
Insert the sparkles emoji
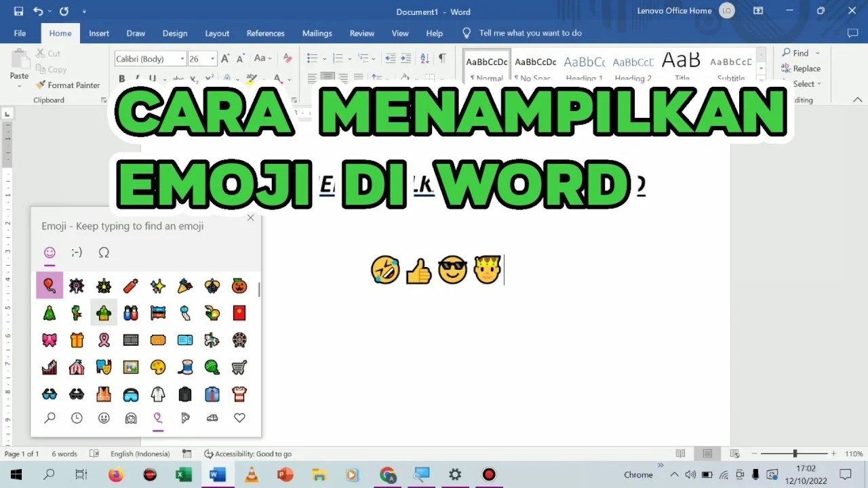tap(158, 286)
